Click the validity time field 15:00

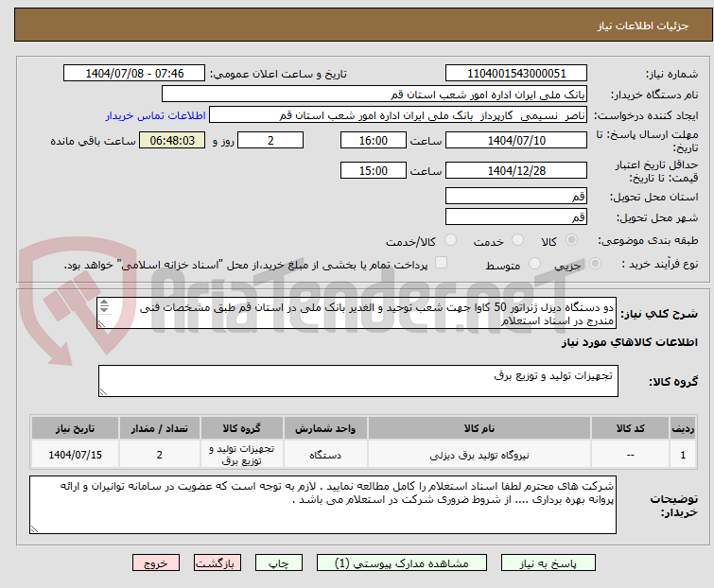(x=373, y=170)
